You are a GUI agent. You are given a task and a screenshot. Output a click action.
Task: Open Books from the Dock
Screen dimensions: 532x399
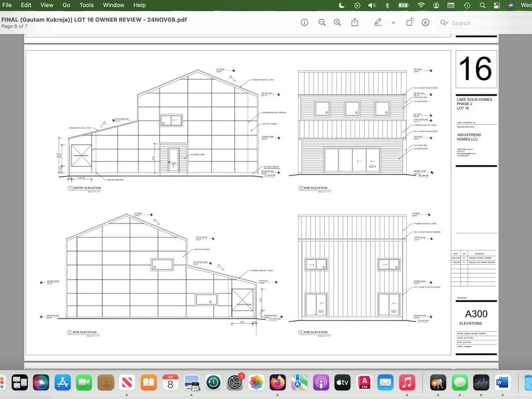tap(148, 382)
